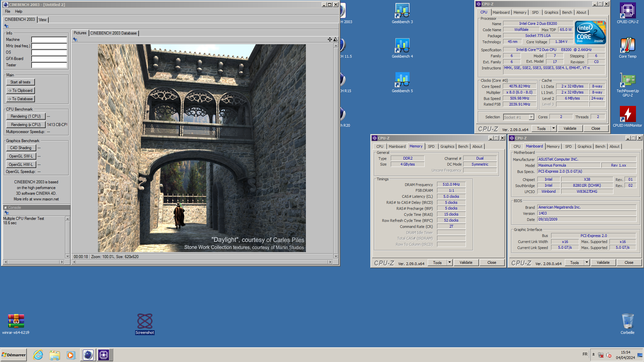Click the GFX-Board input field
The image size is (644, 362).
49,59
